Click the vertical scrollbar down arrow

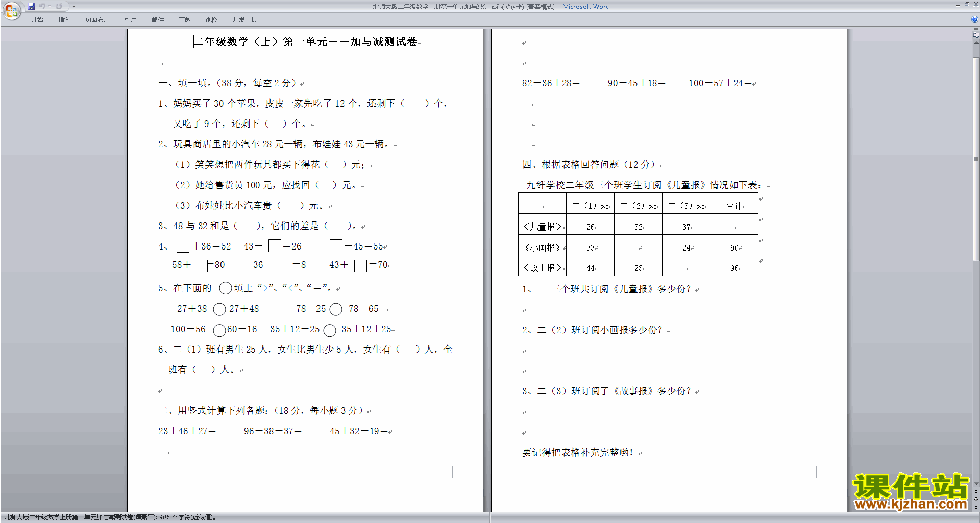coord(976,483)
